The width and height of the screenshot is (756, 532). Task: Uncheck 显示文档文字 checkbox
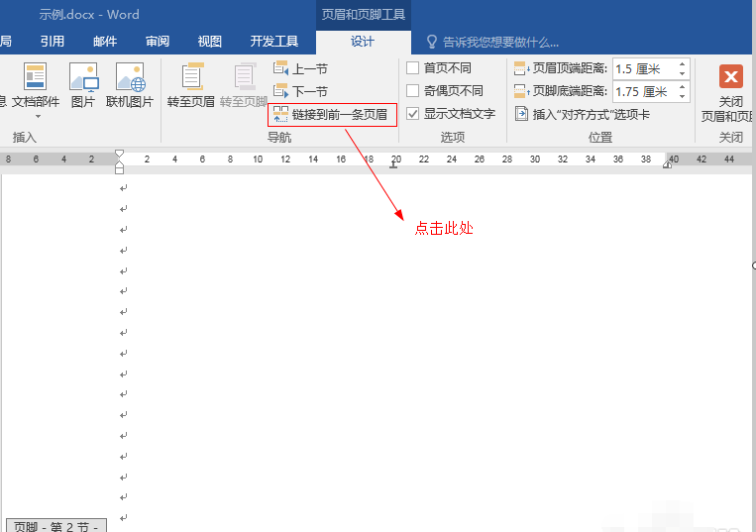(x=413, y=114)
